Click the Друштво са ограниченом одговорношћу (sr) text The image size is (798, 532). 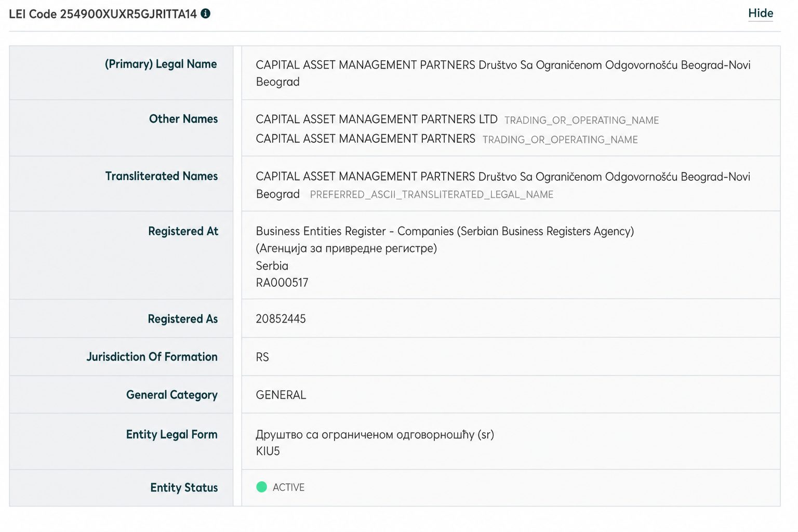point(375,434)
